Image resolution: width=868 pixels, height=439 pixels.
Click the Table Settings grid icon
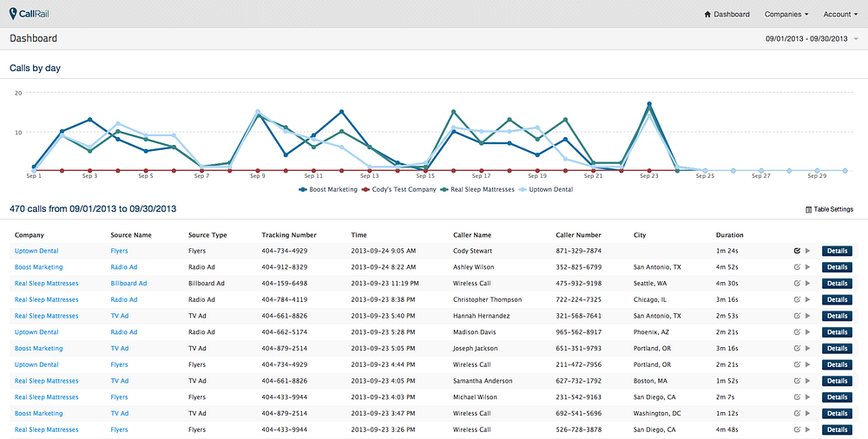point(809,210)
